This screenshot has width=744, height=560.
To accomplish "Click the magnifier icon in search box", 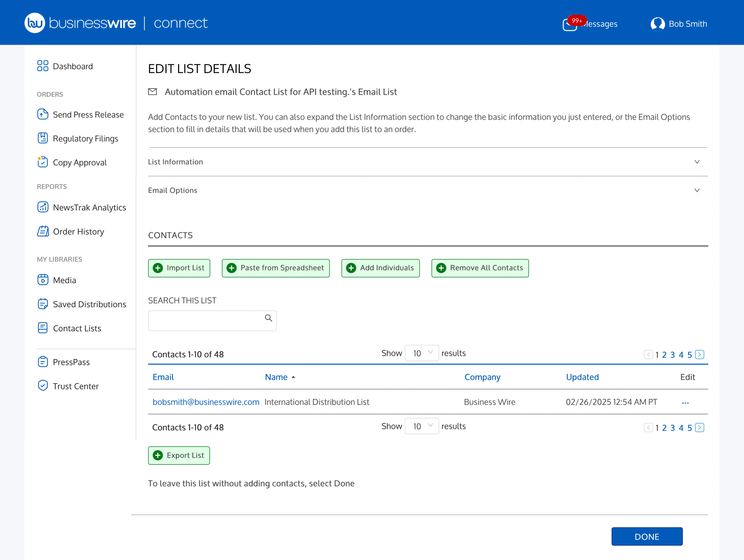I will (x=268, y=318).
